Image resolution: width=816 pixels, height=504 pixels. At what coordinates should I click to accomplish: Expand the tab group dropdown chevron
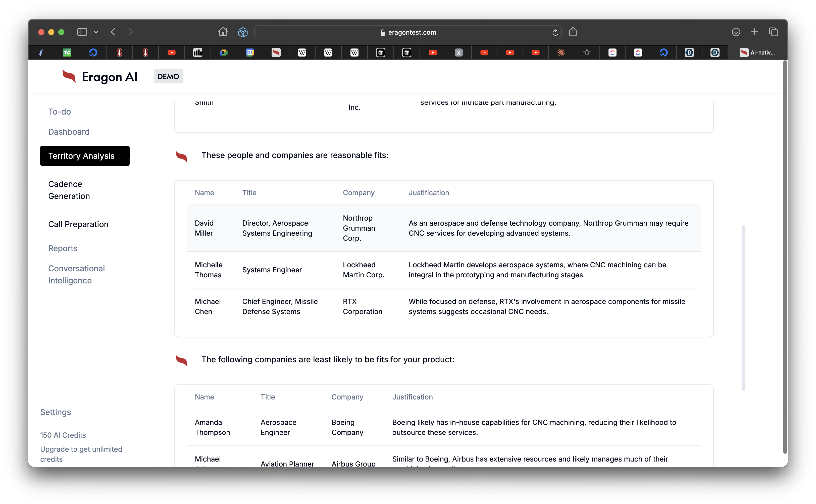[96, 32]
